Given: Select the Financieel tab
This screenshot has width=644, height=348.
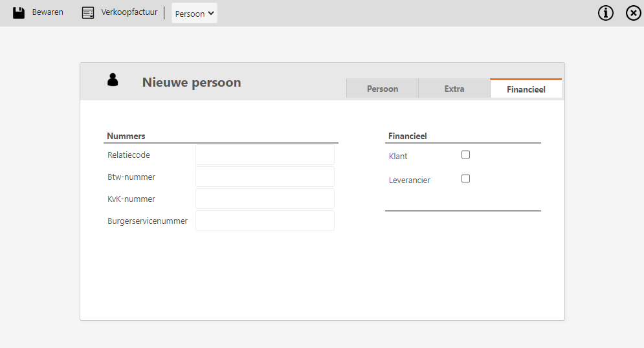Looking at the screenshot, I should [526, 88].
